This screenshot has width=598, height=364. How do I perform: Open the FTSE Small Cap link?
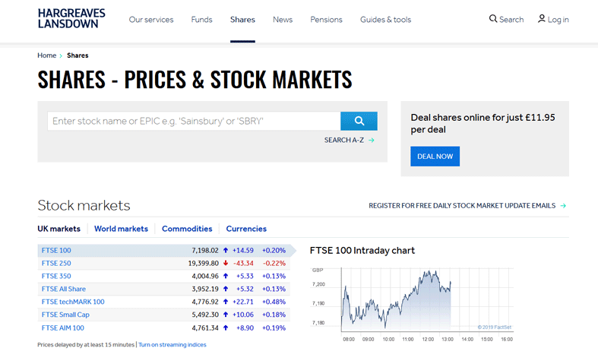(x=65, y=315)
